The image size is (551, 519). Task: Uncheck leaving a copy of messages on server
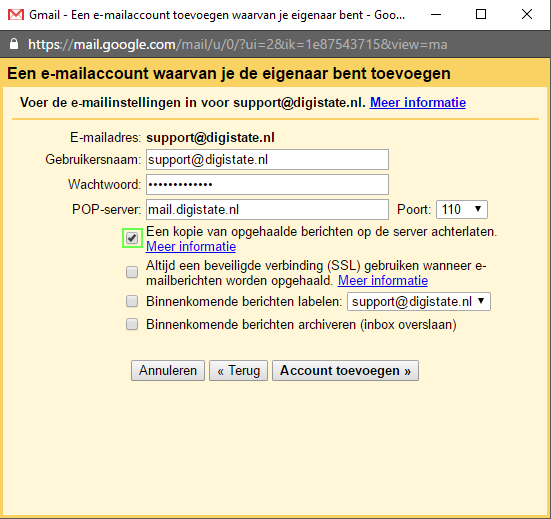[132, 238]
